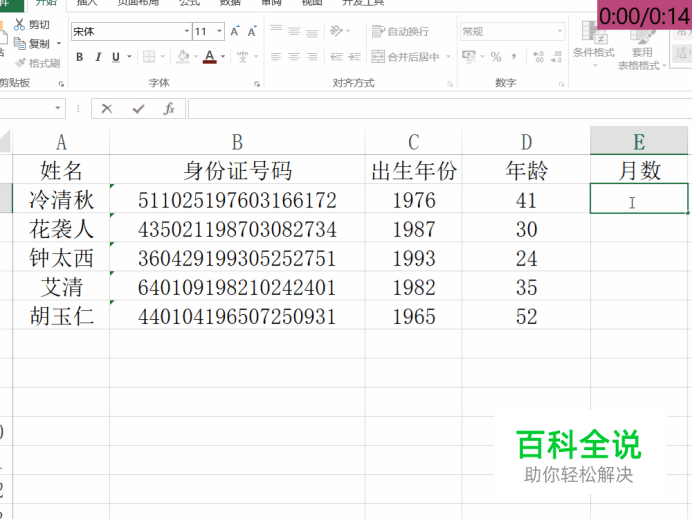Toggle italic formatting
The height and width of the screenshot is (519, 692).
point(98,57)
